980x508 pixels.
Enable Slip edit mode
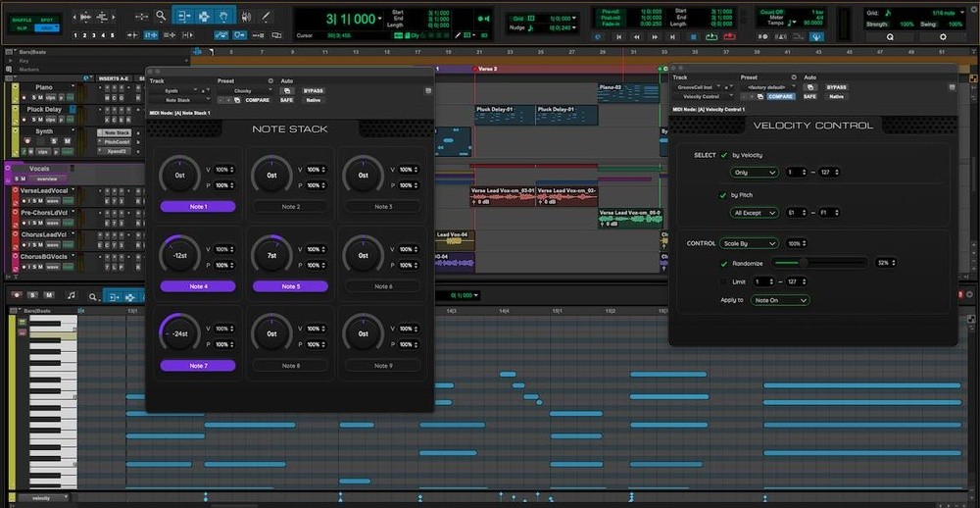click(x=22, y=27)
